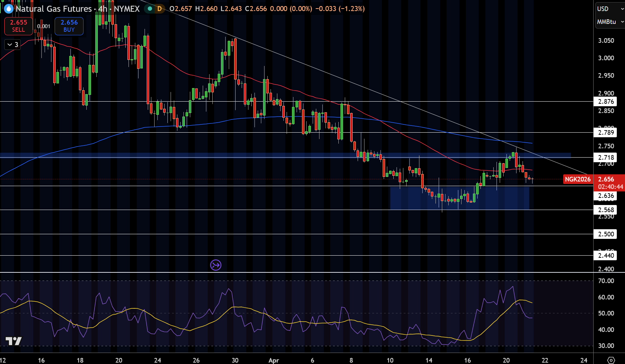Click the orange D delayed-data badge
Screen dimensions: 625x364
click(x=160, y=9)
